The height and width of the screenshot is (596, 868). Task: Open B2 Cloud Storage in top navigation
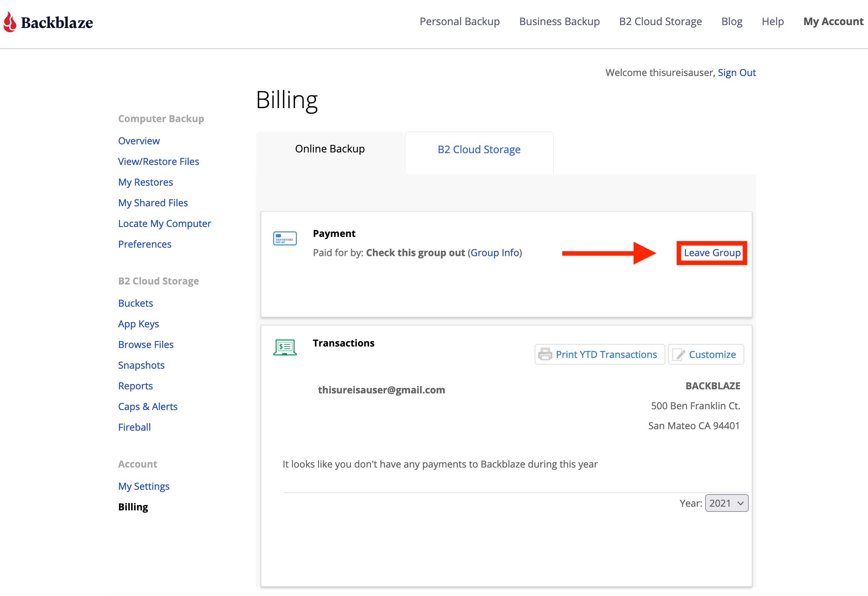(661, 22)
